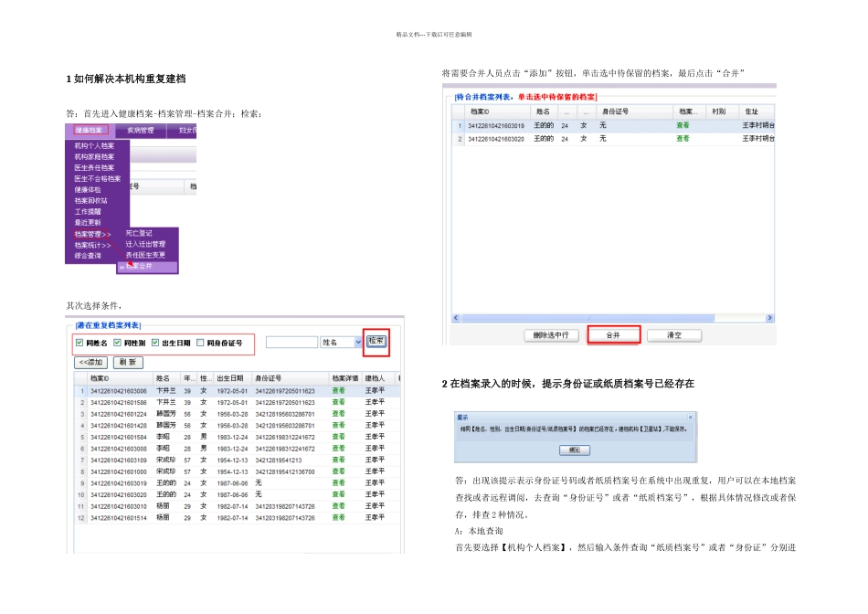Open 档案回收站 menu entry
Screen dimensions: 868x614
(91, 200)
